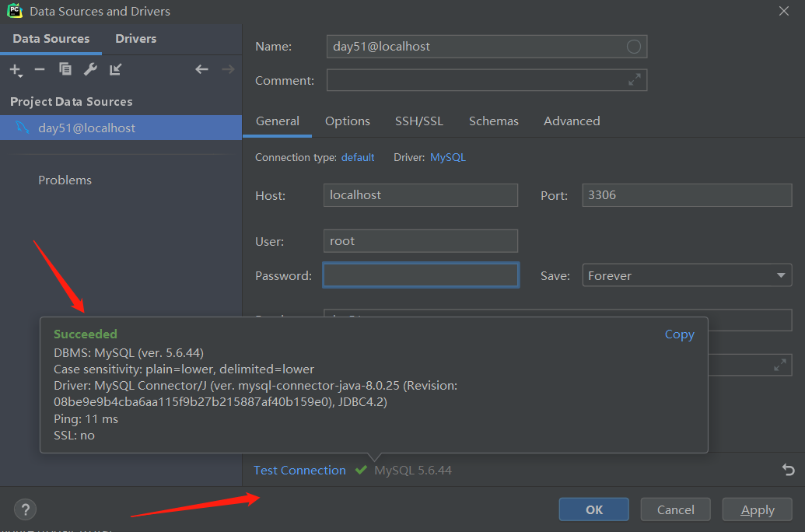This screenshot has width=805, height=532.
Task: Add a new data source with plus icon
Action: (16, 70)
